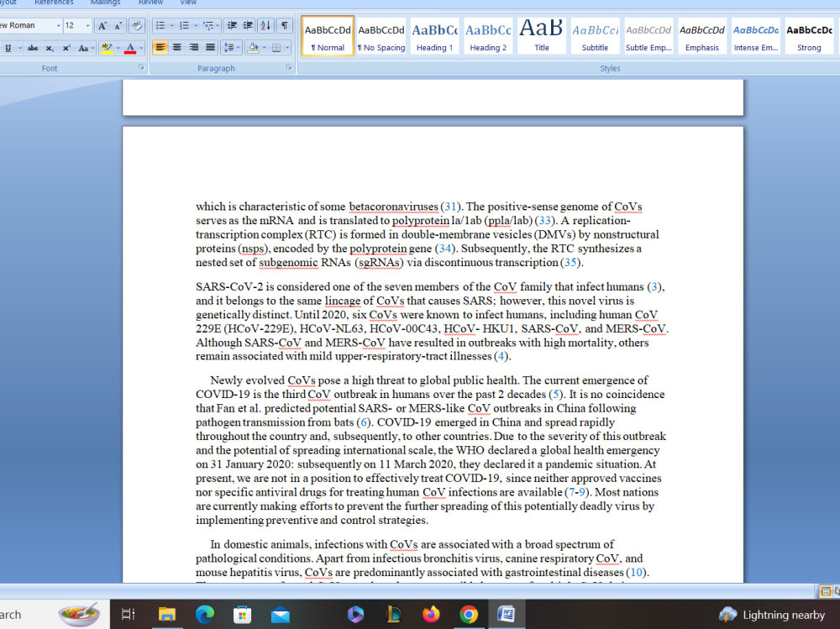Select Justify alignment
The height and width of the screenshot is (629, 840).
[x=211, y=48]
